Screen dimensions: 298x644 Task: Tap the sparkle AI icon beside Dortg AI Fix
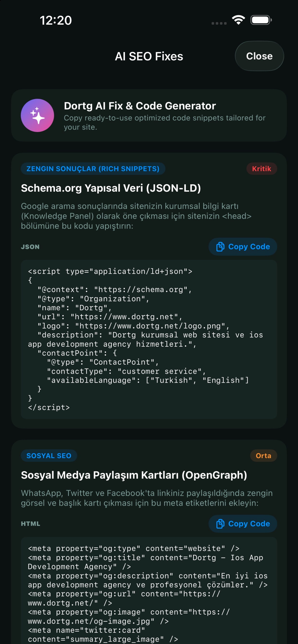pos(37,115)
